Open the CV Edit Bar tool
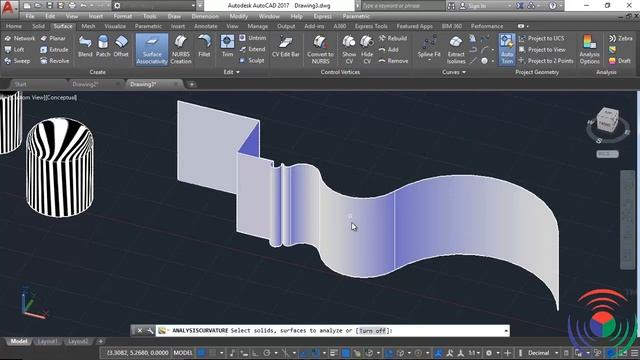The image size is (640, 360). click(x=286, y=46)
